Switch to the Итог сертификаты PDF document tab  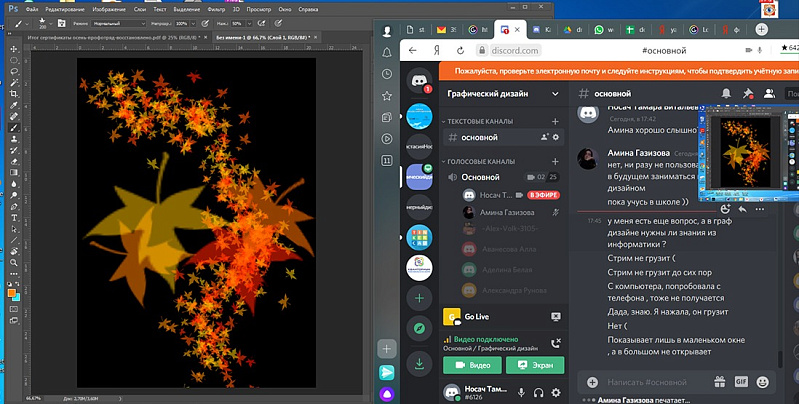tap(113, 37)
